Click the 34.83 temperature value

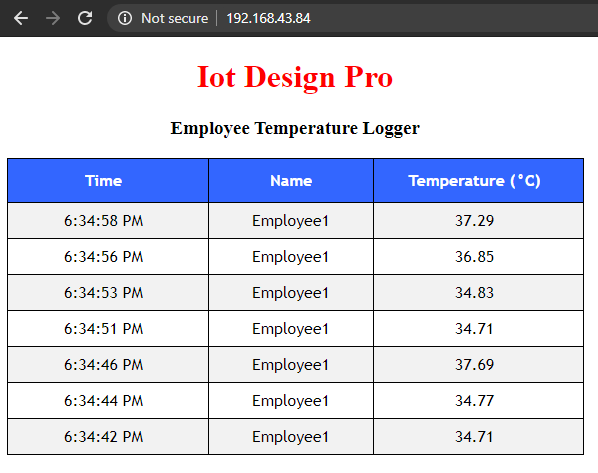pos(474,293)
